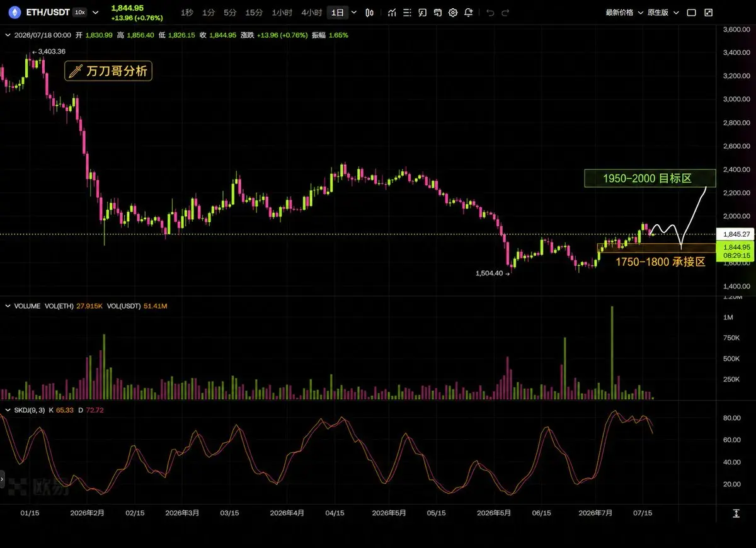Viewport: 756px width, 548px height.
Task: Select the 4小时 timeframe
Action: [311, 13]
